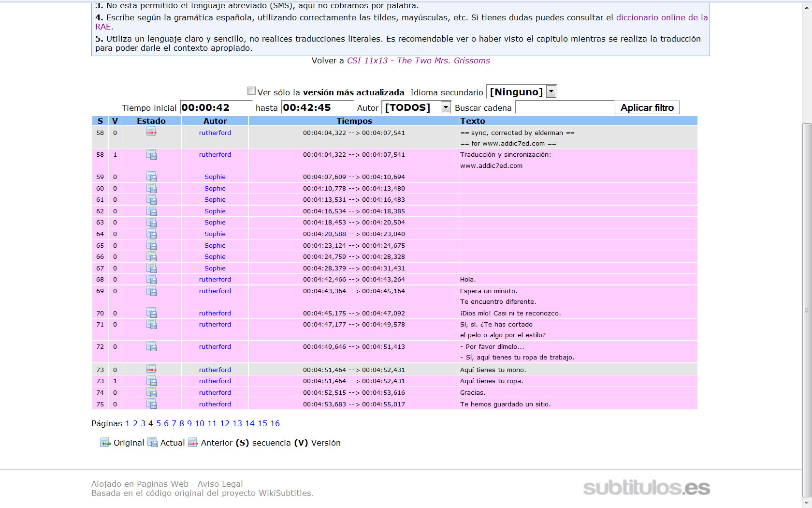
Task: Click the status icon in row 68 'Hola.'
Action: (x=151, y=279)
